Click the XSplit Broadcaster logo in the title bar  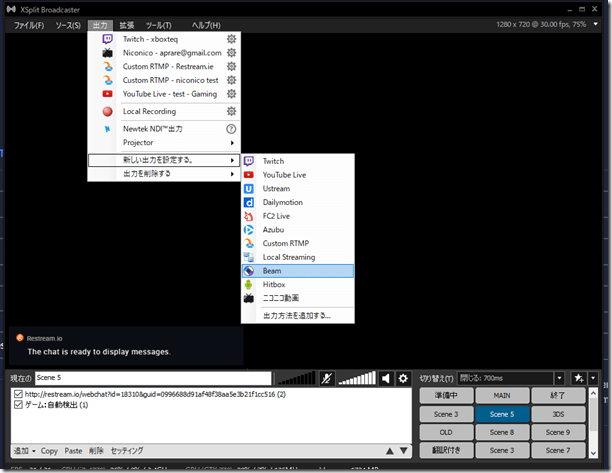click(11, 9)
